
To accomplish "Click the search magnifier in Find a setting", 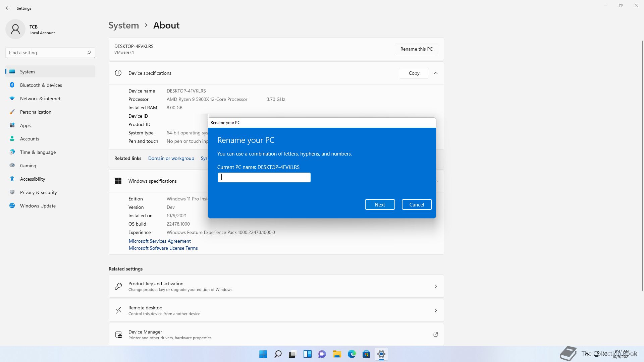I will (89, 53).
